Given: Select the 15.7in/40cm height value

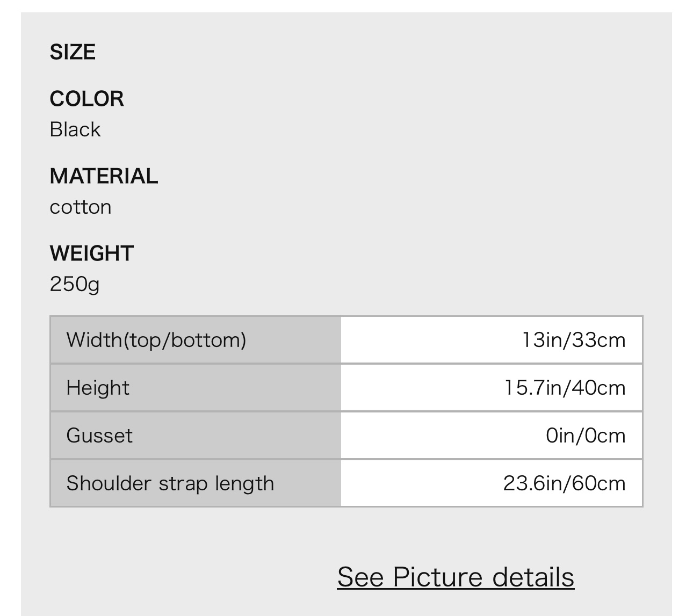Looking at the screenshot, I should 565,387.
